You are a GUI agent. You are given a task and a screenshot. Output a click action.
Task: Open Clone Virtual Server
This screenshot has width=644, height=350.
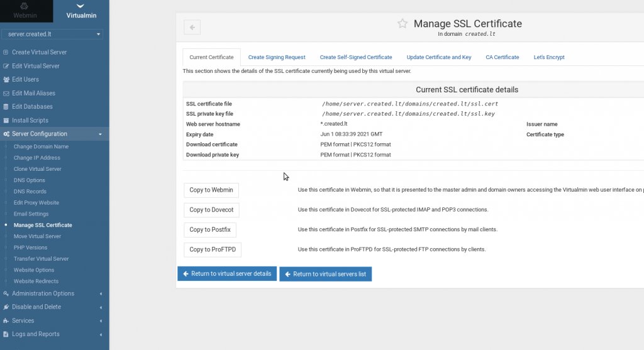coord(37,168)
